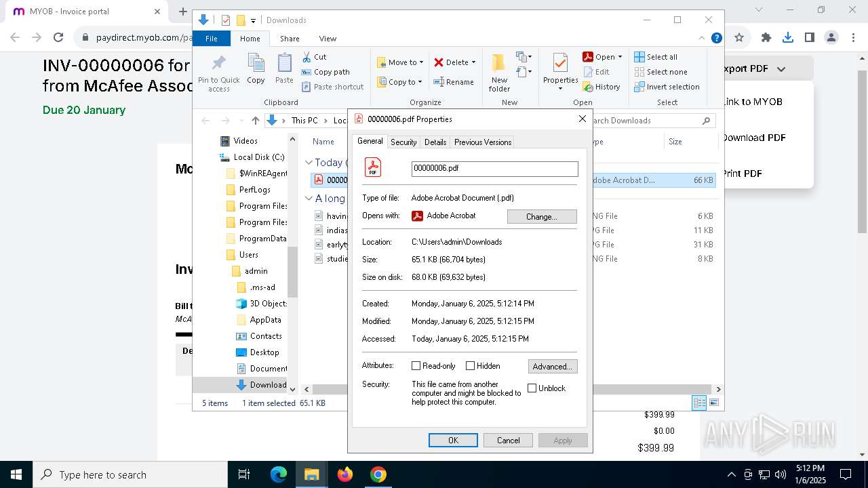Screen dimensions: 868x488
Task: Click Select none in ribbon
Action: [x=661, y=72]
